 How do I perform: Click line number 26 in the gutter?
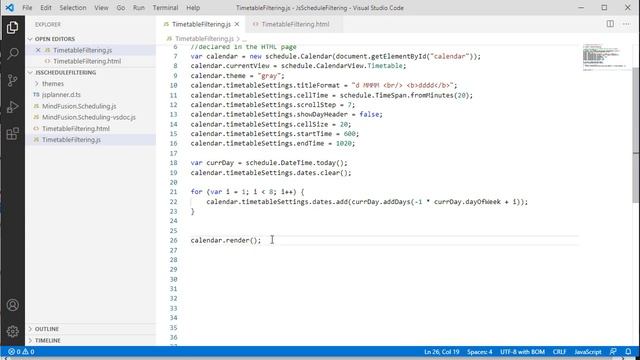[x=173, y=240]
